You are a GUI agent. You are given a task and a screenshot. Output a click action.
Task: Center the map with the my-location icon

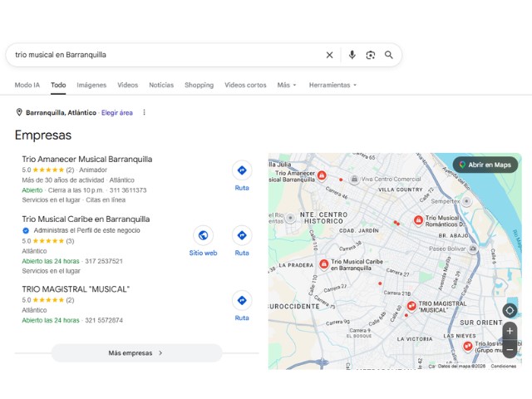510,310
